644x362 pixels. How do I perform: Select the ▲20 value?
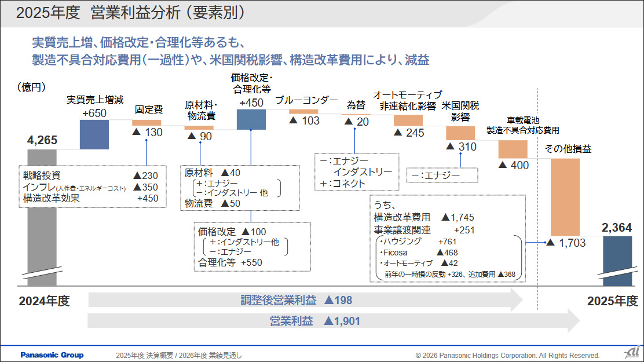(x=357, y=122)
